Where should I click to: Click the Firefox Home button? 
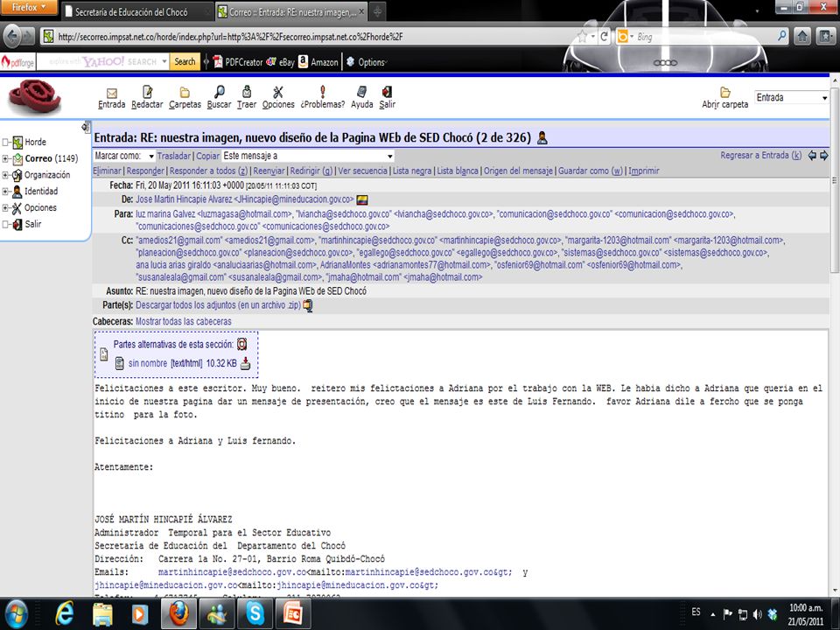click(802, 37)
